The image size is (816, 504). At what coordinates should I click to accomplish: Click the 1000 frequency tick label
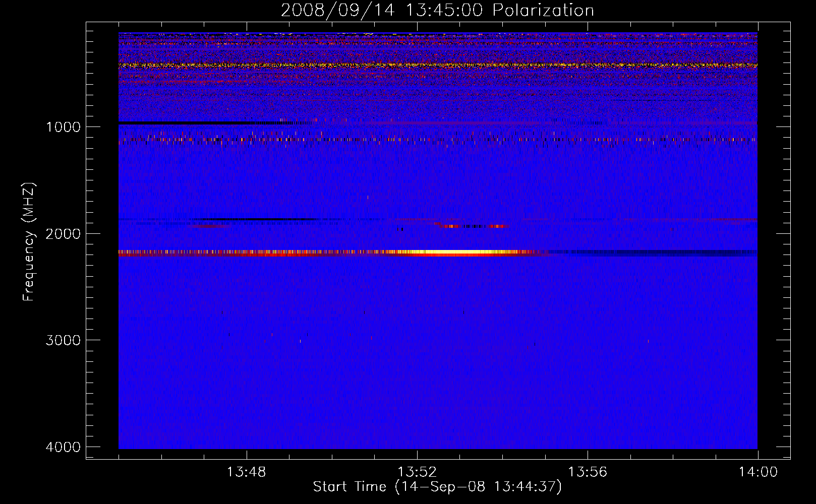pyautogui.click(x=63, y=127)
